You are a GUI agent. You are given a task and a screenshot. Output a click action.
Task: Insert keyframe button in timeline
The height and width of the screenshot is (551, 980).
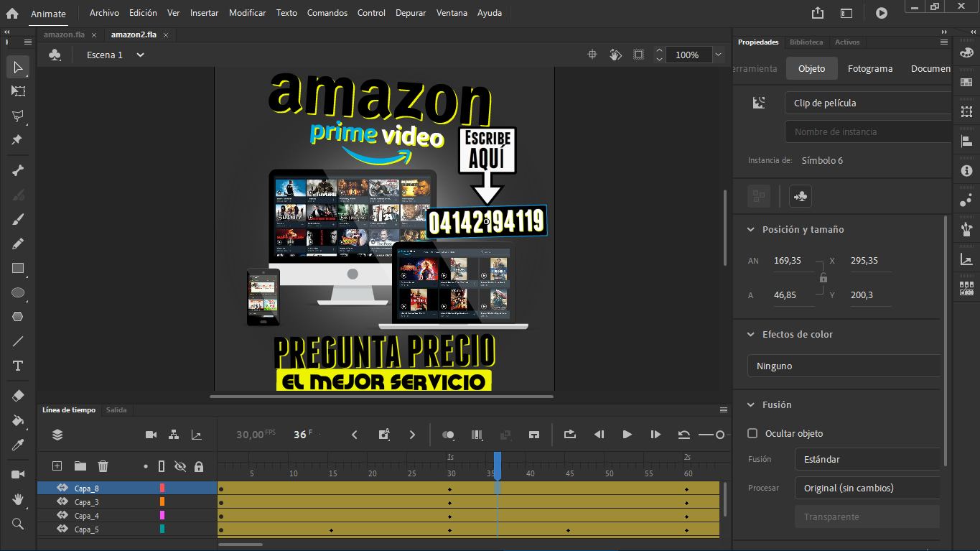coord(383,435)
